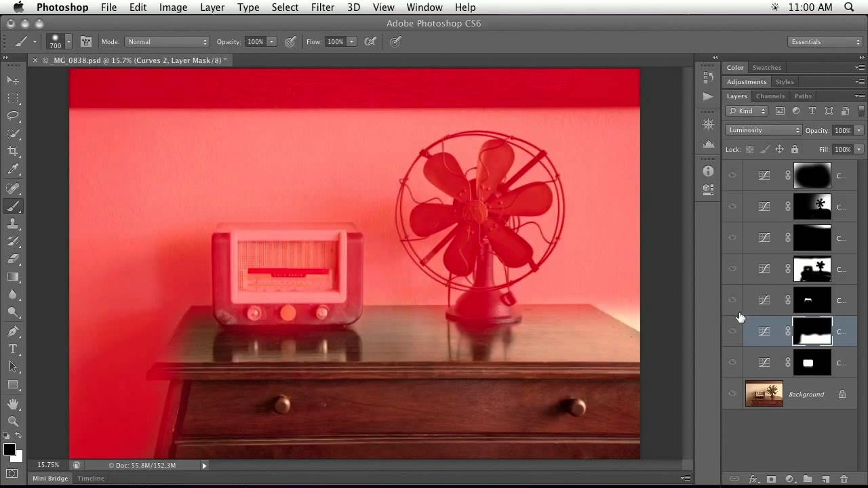
Task: Select the Crop tool
Action: point(13,151)
